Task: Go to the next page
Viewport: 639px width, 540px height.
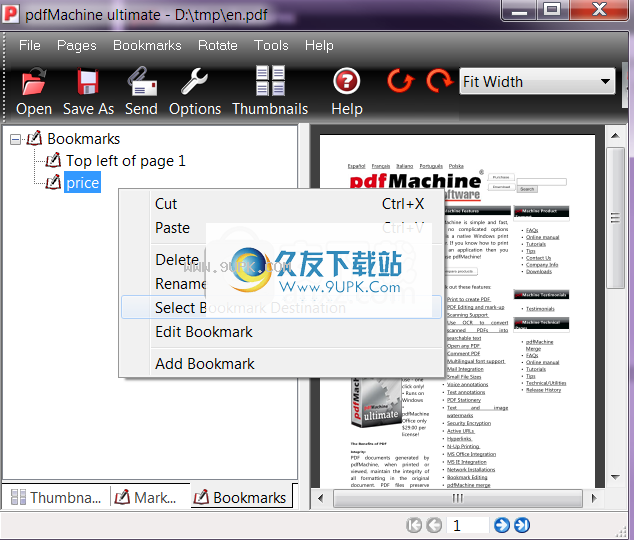Action: [502, 525]
